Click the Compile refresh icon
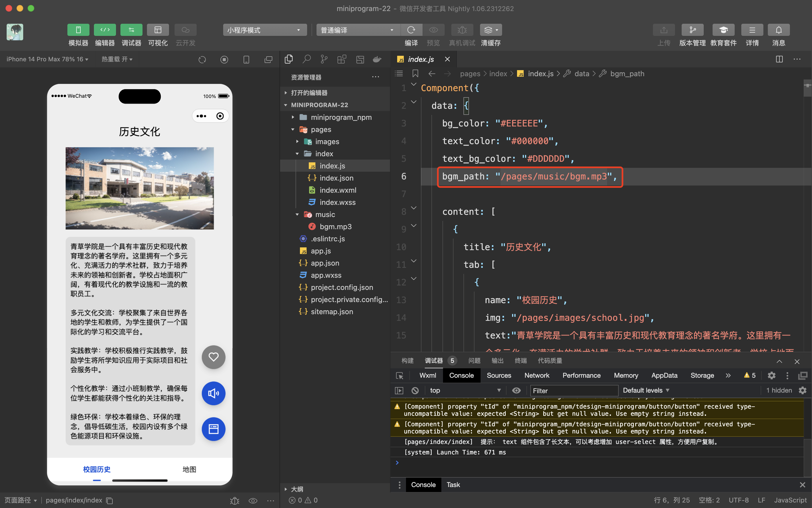 tap(411, 30)
